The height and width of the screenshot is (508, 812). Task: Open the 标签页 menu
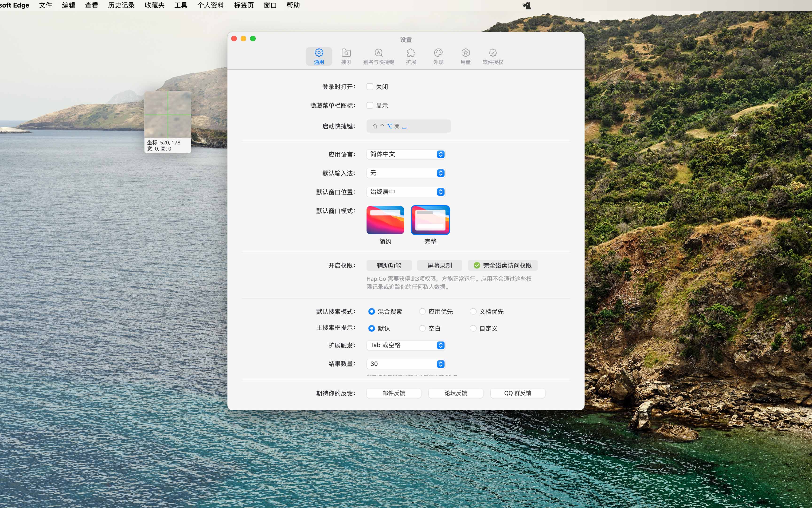[x=244, y=5]
